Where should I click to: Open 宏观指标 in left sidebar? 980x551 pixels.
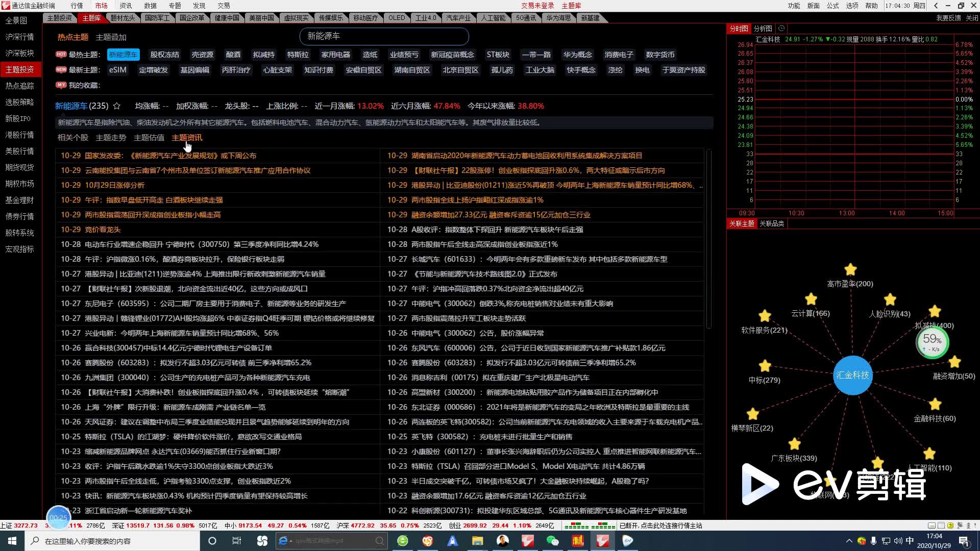point(20,249)
